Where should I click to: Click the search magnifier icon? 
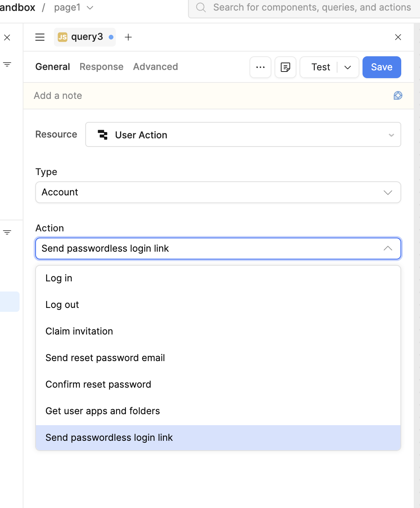point(201,7)
